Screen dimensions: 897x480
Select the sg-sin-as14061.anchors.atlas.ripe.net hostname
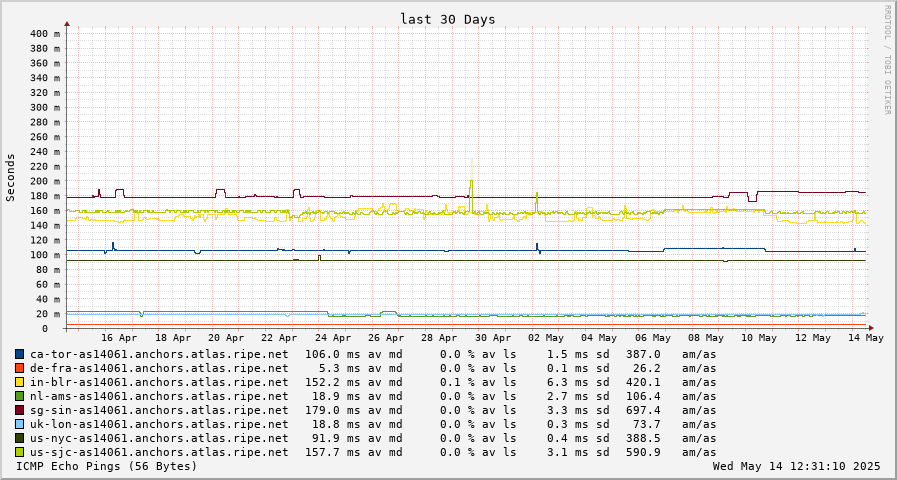point(159,410)
